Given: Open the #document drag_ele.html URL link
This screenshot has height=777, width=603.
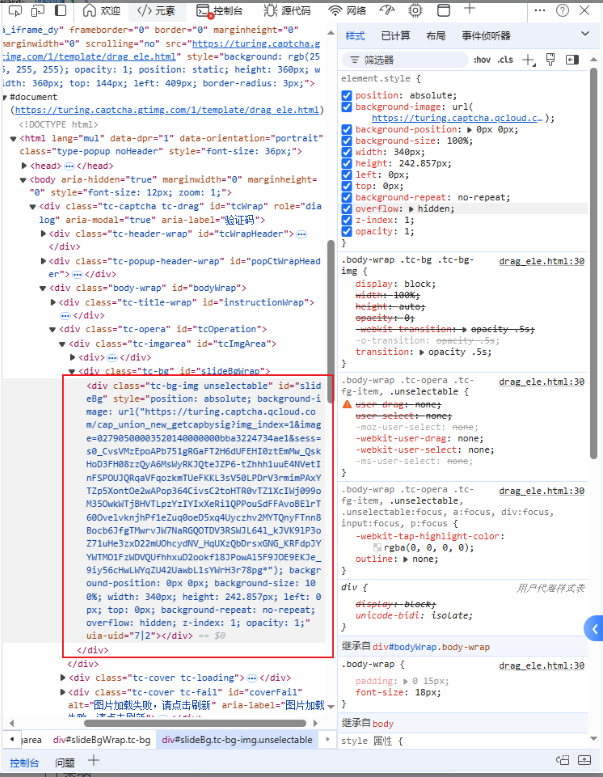Looking at the screenshot, I should click(167, 110).
